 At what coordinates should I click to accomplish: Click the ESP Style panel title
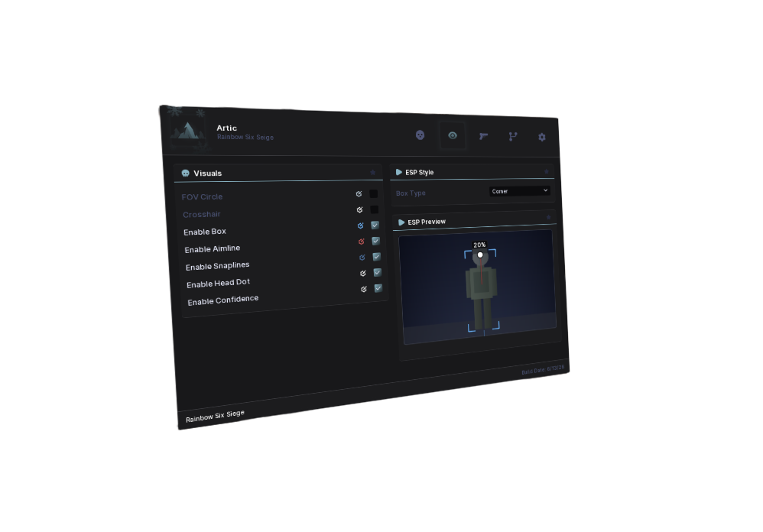click(x=420, y=172)
